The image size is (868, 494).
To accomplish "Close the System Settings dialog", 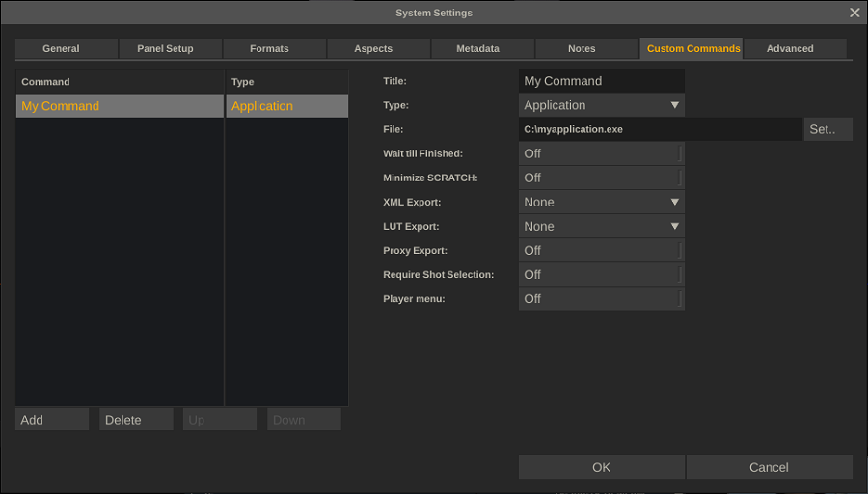I will tap(854, 13).
